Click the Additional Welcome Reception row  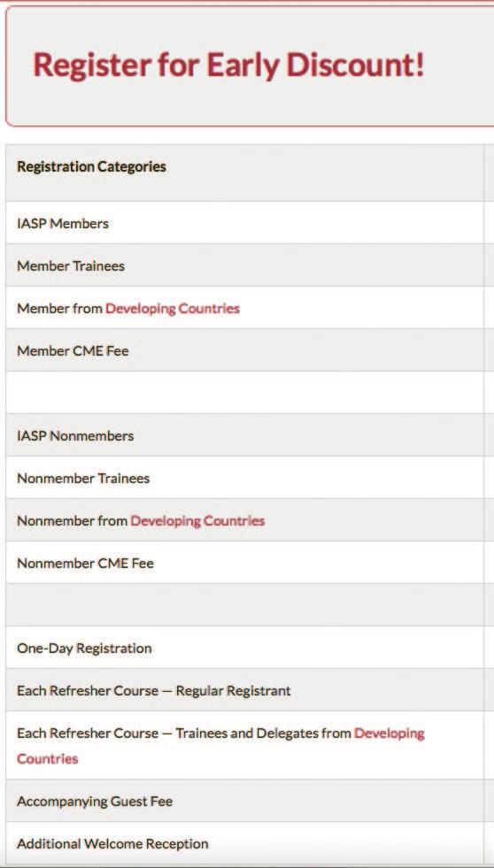point(244,843)
